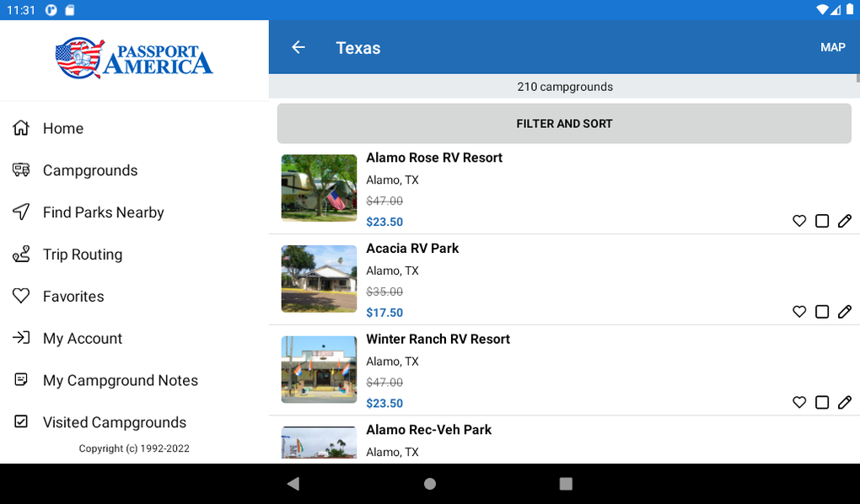Click the Visited Campgrounds check icon
The image size is (860, 504).
21,421
